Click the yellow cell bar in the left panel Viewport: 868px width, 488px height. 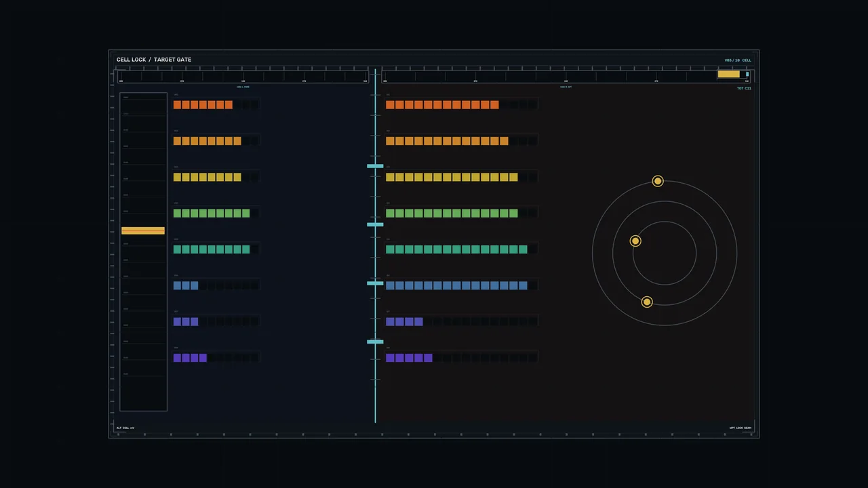[216, 177]
